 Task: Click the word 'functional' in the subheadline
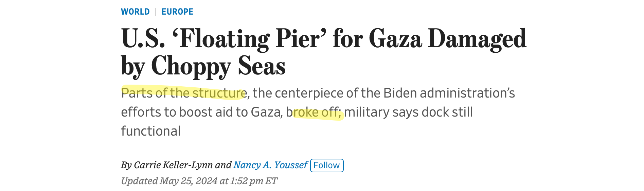pos(151,131)
